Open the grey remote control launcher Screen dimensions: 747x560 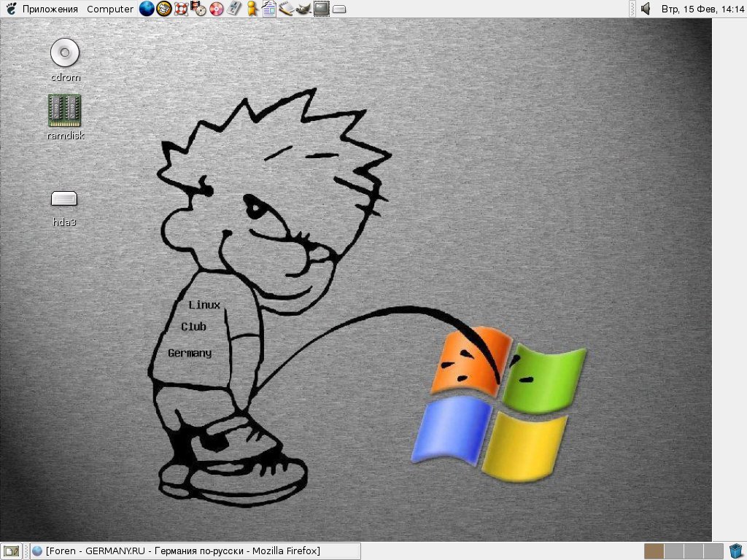234,9
